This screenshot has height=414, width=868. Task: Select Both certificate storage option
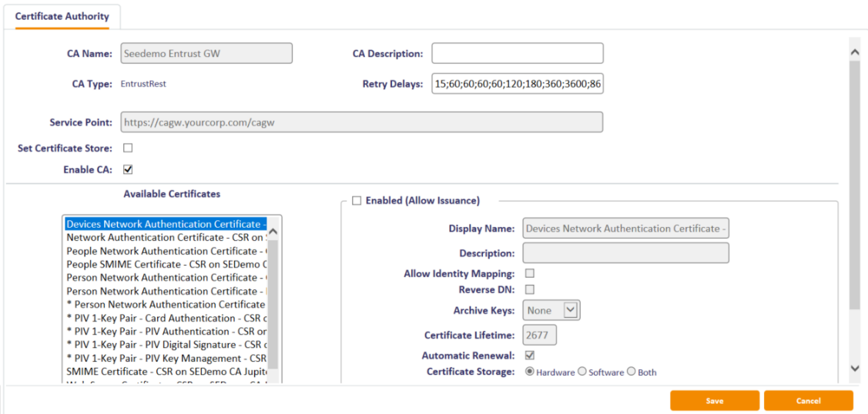click(x=632, y=372)
